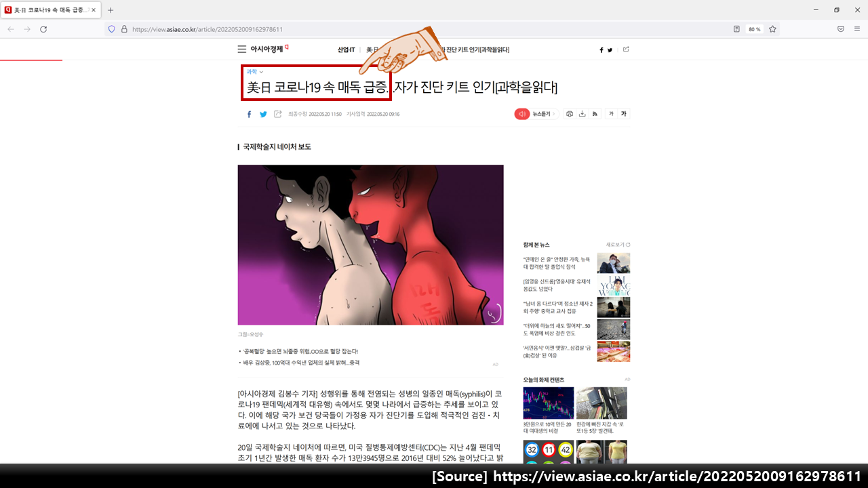Screen dimensions: 868x488
Task: Open the RSS feed icon
Action: (595, 114)
